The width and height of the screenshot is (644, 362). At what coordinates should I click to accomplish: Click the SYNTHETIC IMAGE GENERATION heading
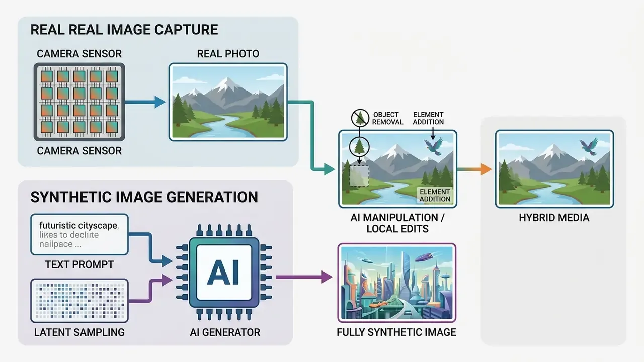(x=144, y=196)
